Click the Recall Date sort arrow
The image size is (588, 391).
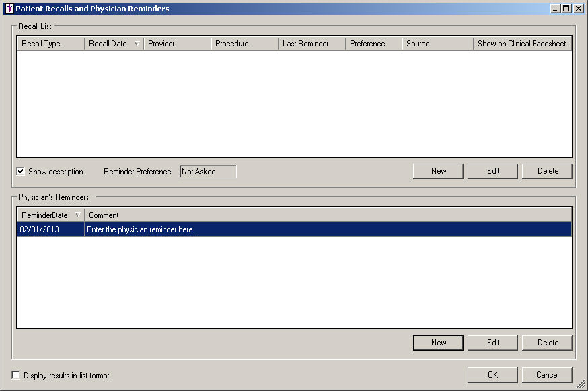(x=137, y=44)
